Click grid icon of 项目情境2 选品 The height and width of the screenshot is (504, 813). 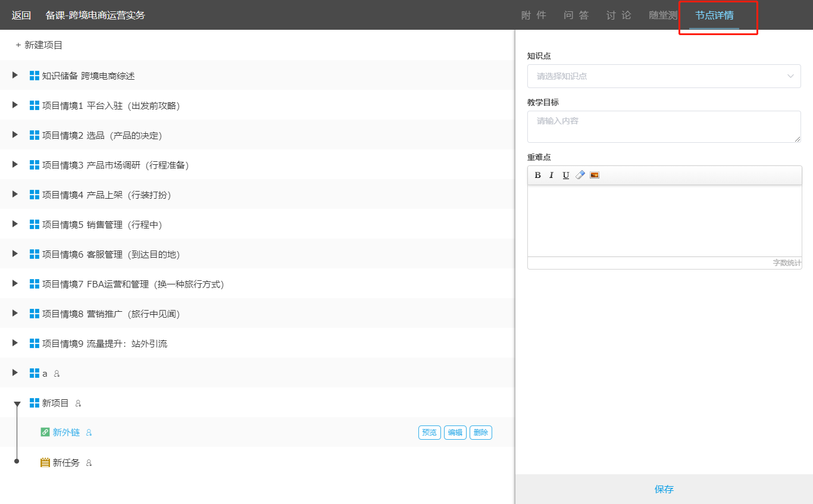click(x=35, y=135)
